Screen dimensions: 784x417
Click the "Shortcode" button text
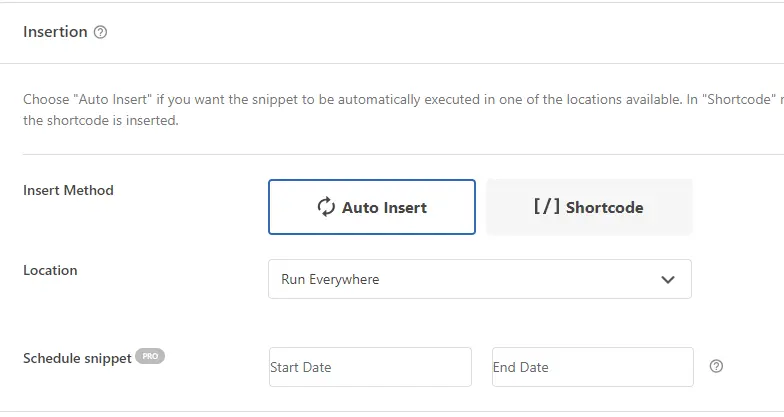604,208
